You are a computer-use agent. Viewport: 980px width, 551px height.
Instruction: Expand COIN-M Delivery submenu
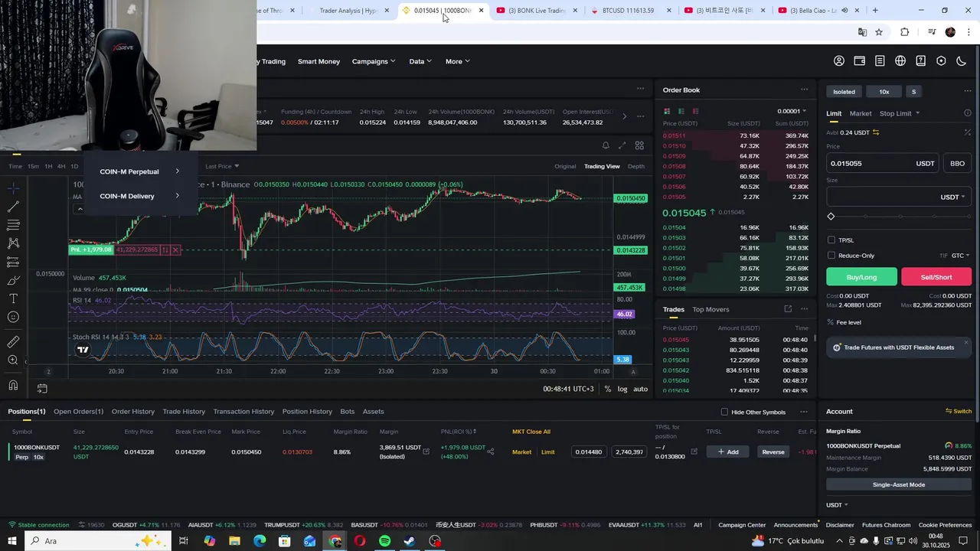pyautogui.click(x=139, y=196)
